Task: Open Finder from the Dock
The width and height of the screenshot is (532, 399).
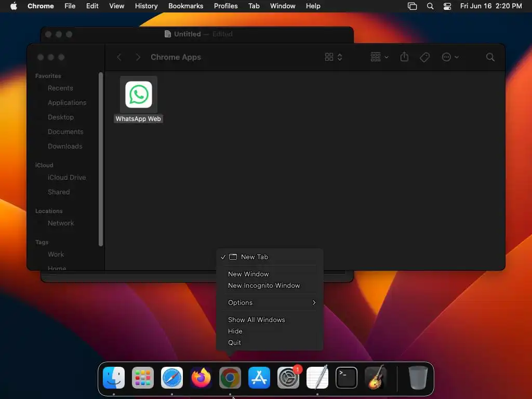Action: click(114, 378)
